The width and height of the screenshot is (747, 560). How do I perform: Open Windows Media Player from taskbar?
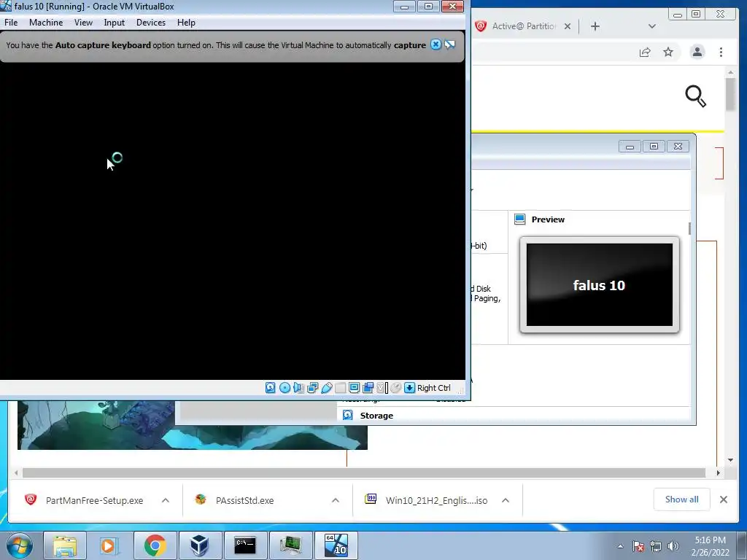click(108, 545)
